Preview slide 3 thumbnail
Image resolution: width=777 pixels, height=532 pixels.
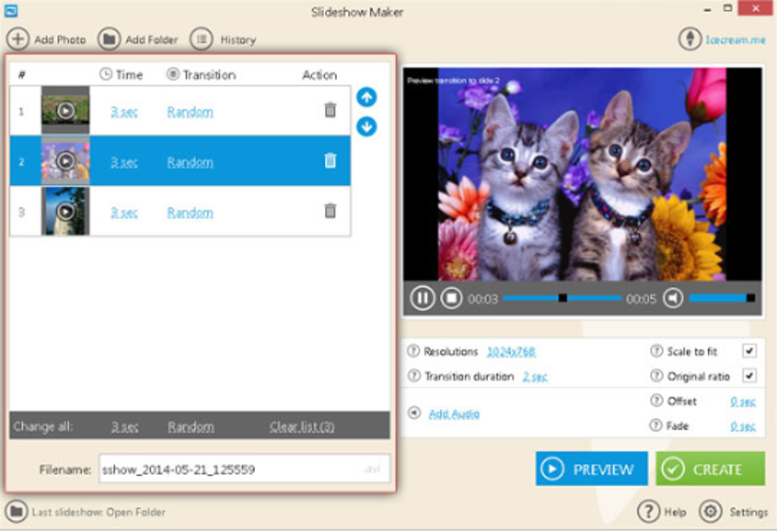click(x=65, y=211)
